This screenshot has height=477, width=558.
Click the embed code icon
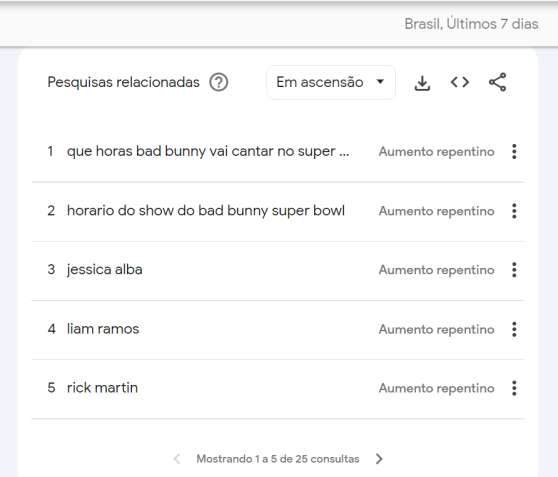pyautogui.click(x=460, y=82)
